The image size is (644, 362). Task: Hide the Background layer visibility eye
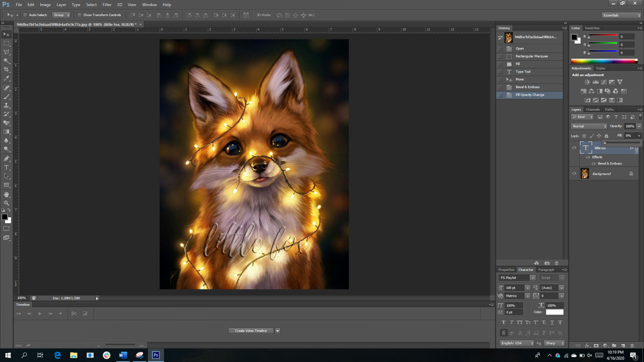point(574,174)
